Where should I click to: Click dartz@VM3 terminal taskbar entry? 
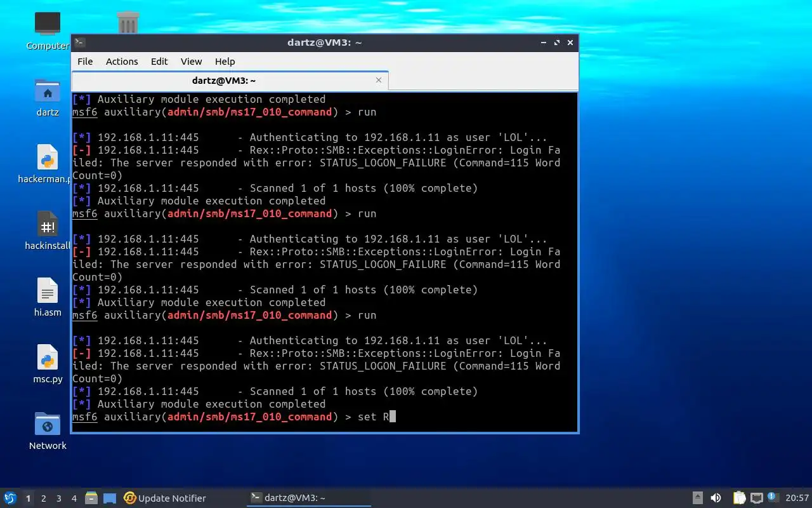point(309,498)
